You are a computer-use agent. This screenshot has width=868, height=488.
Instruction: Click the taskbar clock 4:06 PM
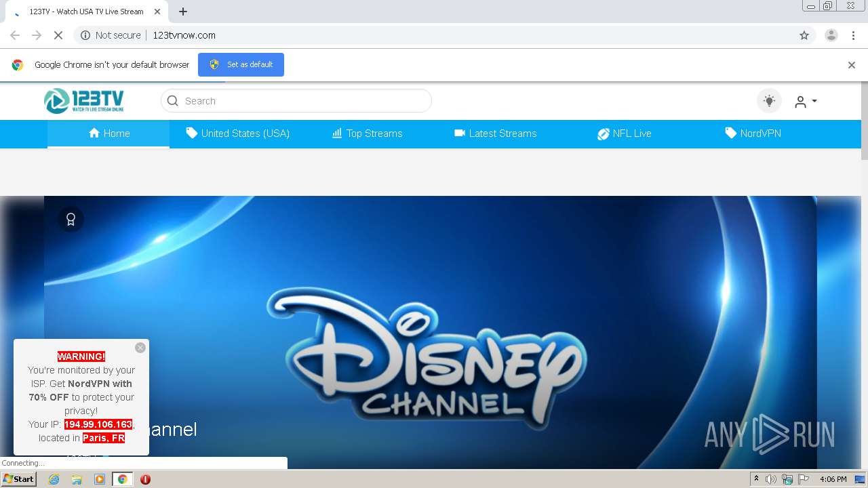(x=833, y=479)
